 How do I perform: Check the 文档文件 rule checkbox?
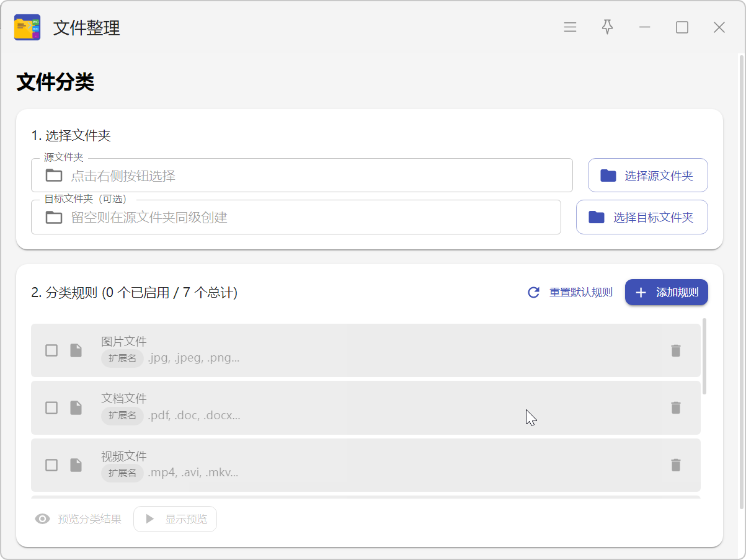pos(51,407)
